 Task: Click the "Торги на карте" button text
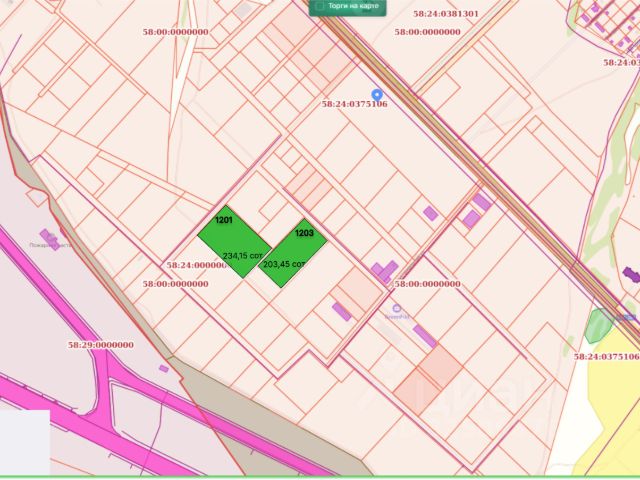pos(353,6)
